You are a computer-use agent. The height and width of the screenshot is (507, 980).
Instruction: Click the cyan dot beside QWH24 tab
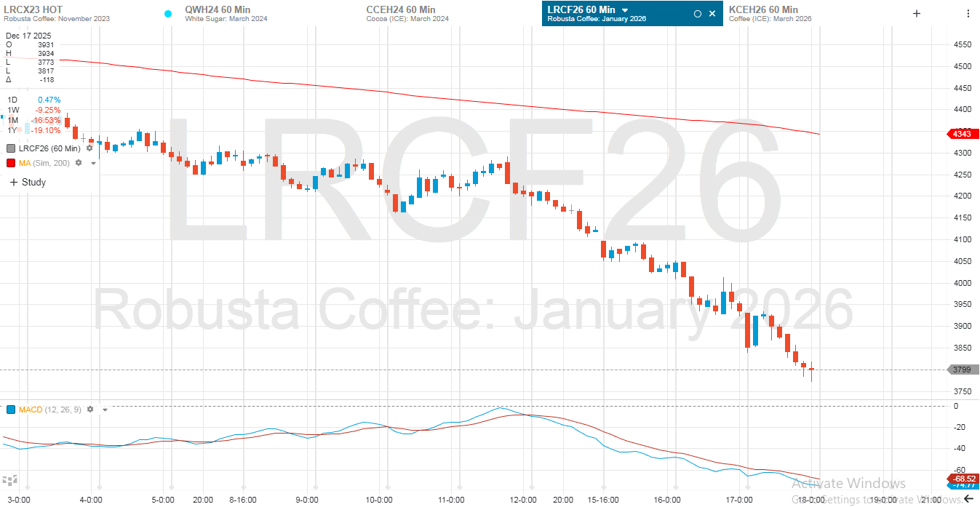[x=168, y=13]
